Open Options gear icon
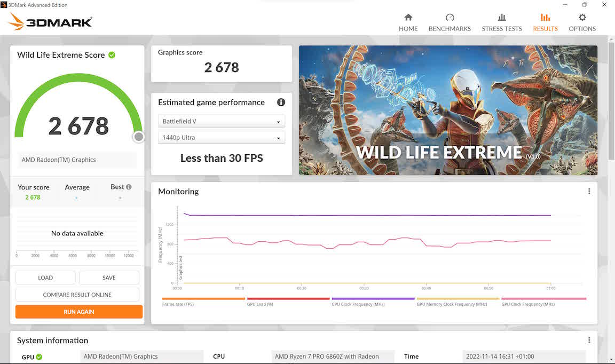Screen dimensions: 615x364 pos(582,18)
